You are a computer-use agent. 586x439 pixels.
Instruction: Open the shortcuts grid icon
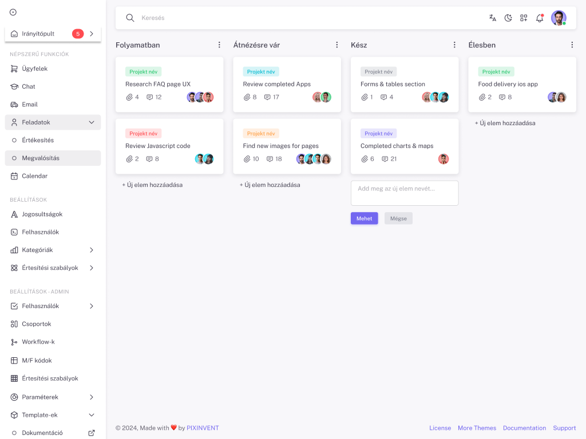(x=523, y=18)
